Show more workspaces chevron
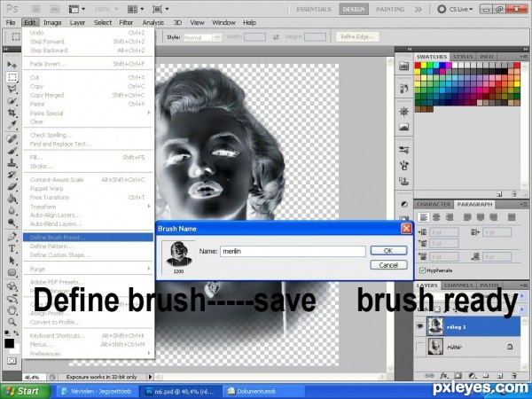 tap(418, 9)
